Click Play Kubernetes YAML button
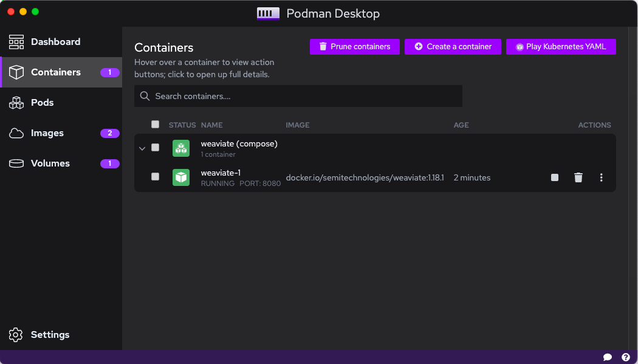 tap(561, 47)
